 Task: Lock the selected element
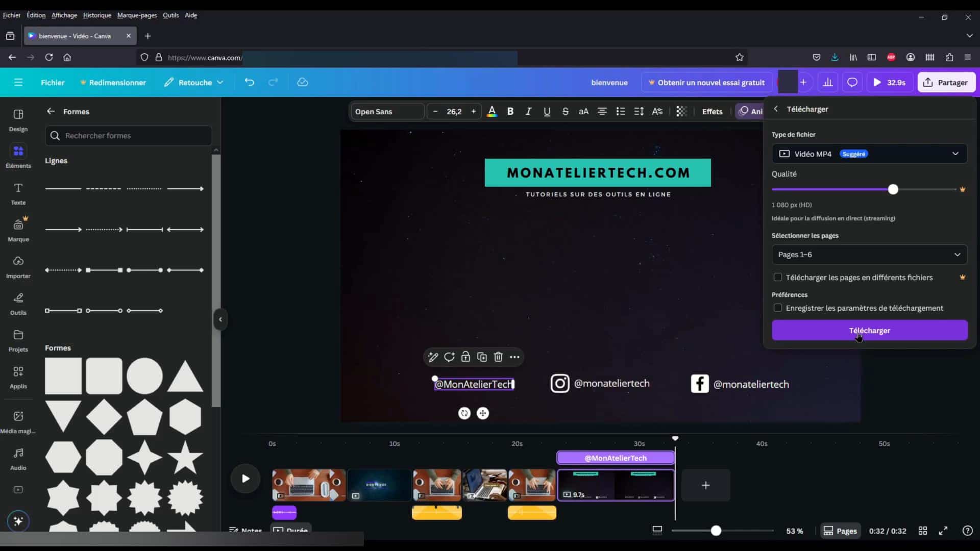pos(465,357)
